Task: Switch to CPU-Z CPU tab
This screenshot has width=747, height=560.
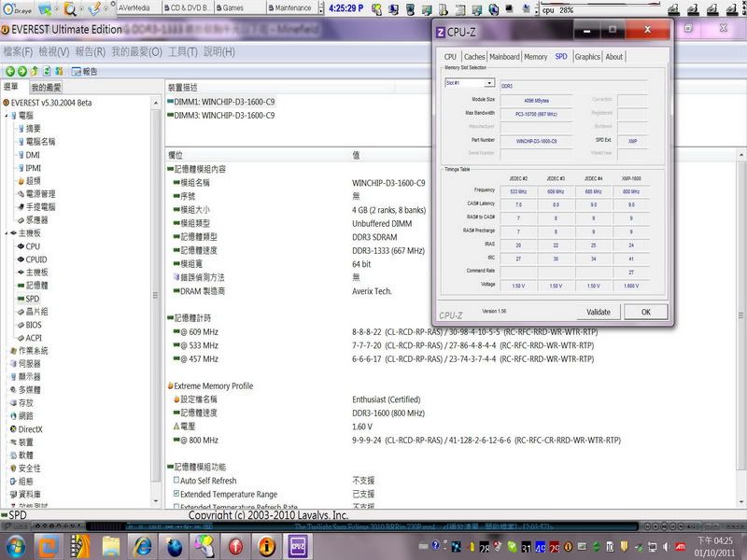Action: [450, 57]
